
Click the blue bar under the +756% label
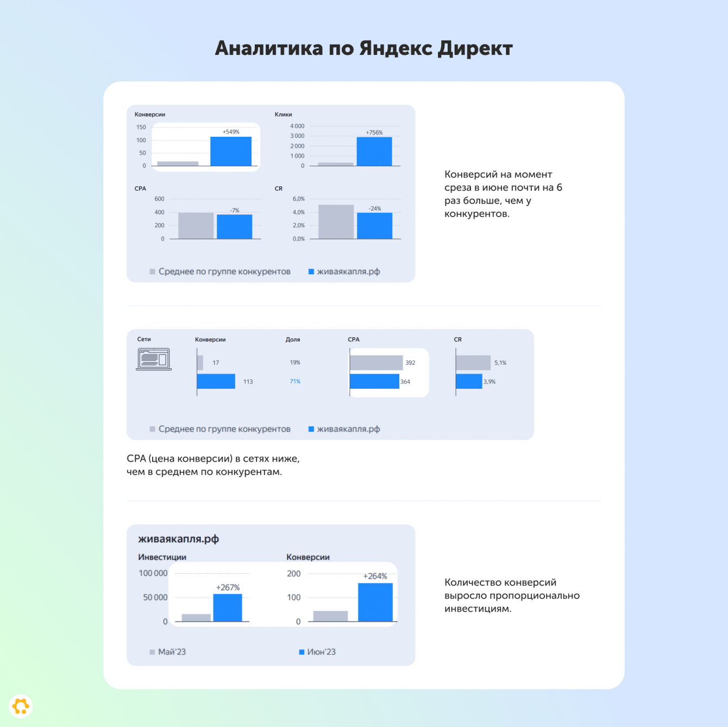click(374, 151)
